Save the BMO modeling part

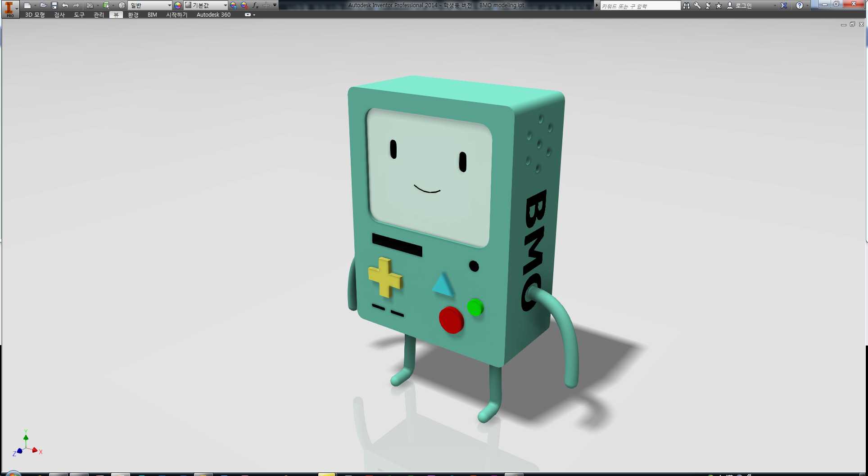(x=54, y=5)
